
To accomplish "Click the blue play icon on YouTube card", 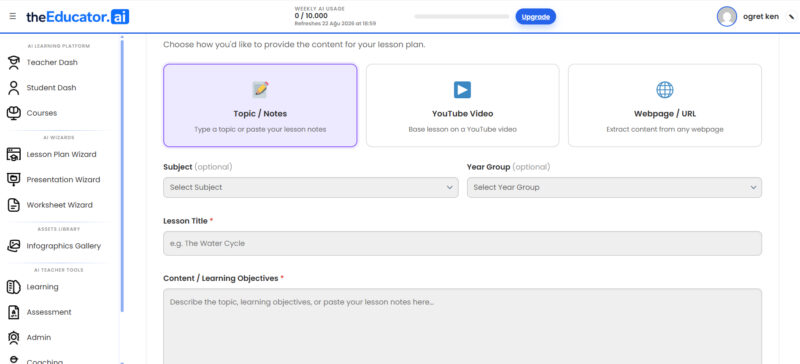I will pyautogui.click(x=462, y=90).
